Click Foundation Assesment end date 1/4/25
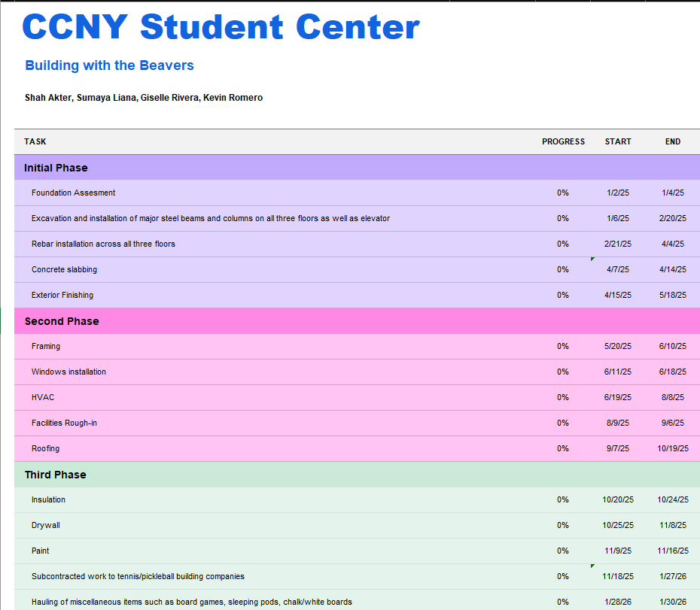 [x=673, y=193]
